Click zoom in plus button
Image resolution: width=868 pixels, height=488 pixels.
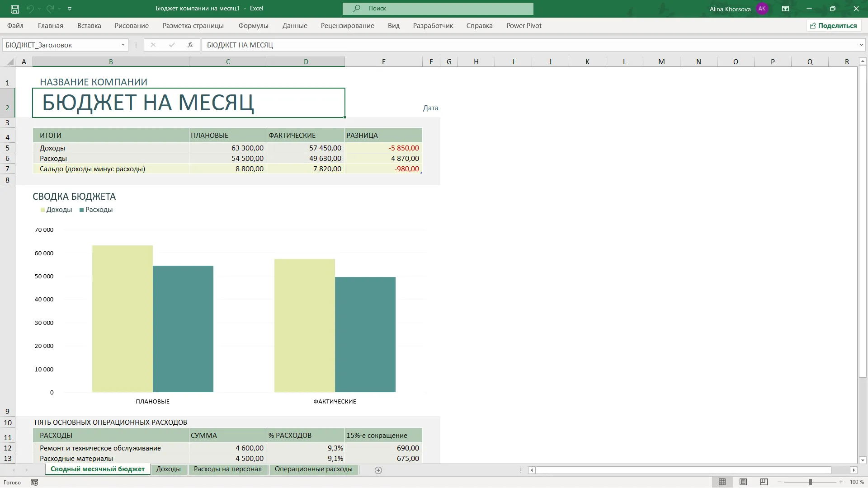point(841,482)
